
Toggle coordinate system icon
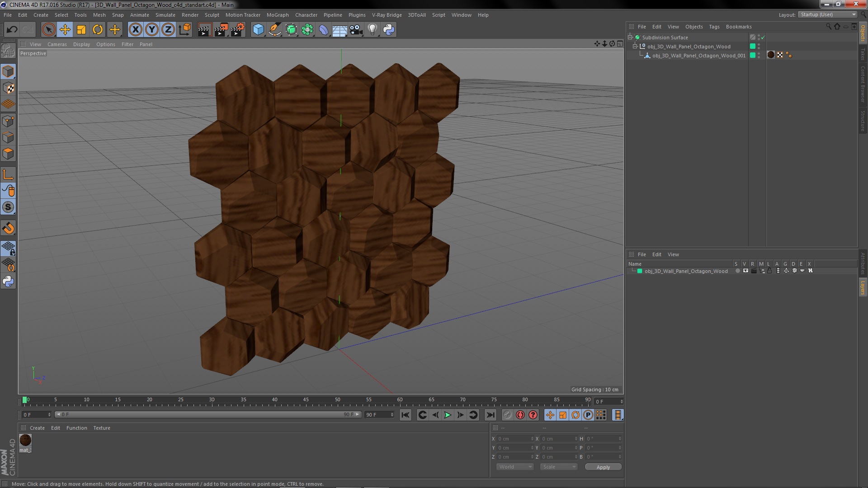click(184, 30)
